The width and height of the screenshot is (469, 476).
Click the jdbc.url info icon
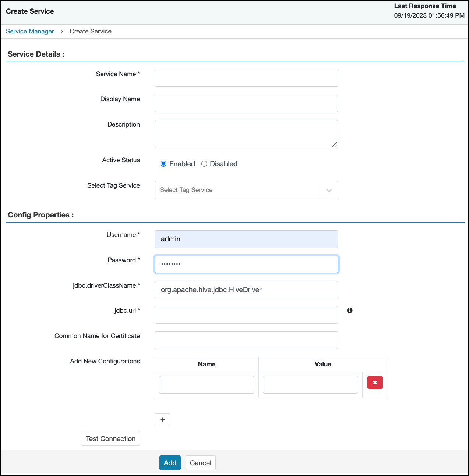point(350,310)
